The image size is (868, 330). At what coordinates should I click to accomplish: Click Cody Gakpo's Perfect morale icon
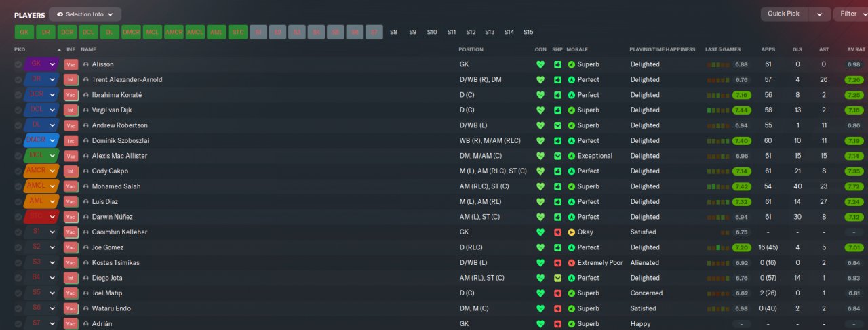click(571, 171)
